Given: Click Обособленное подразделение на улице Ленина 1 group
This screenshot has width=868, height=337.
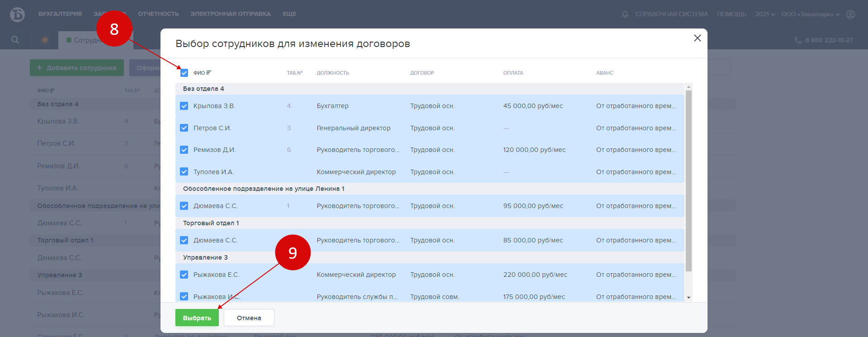Looking at the screenshot, I should [x=430, y=189].
